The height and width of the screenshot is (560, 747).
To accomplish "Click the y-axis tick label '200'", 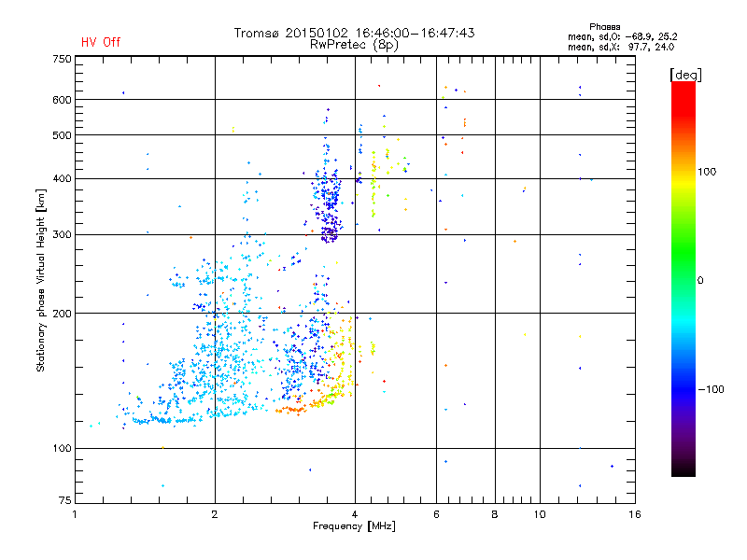I will pyautogui.click(x=62, y=314).
